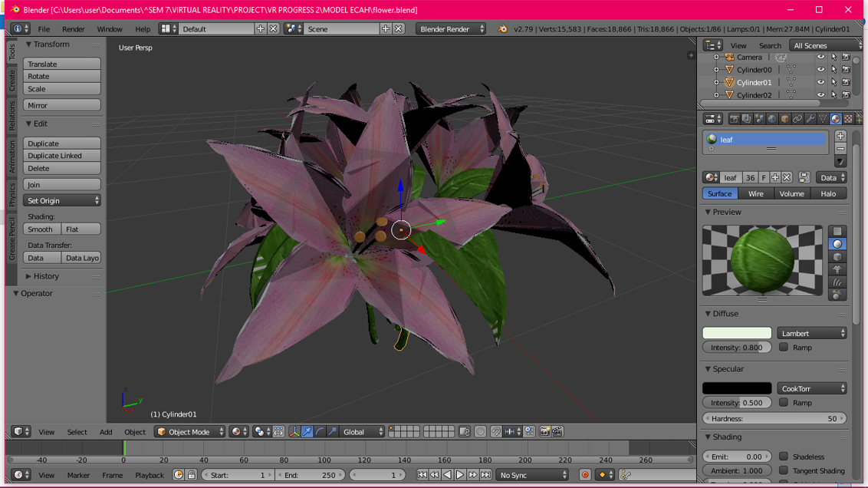Open the Object Mode selector
Image resolution: width=868 pixels, height=488 pixels.
click(x=190, y=431)
